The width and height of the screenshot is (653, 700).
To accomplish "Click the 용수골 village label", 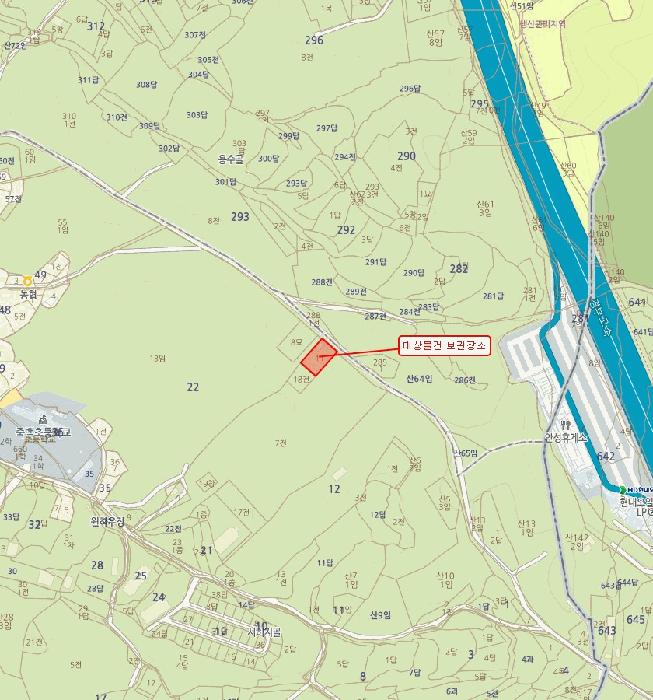I will tap(231, 159).
